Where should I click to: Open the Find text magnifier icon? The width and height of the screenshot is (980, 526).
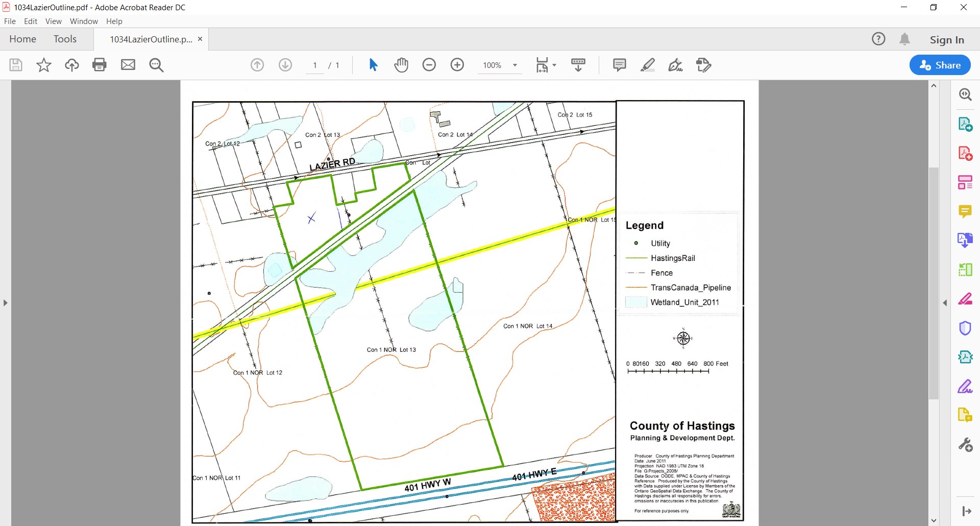(x=156, y=65)
